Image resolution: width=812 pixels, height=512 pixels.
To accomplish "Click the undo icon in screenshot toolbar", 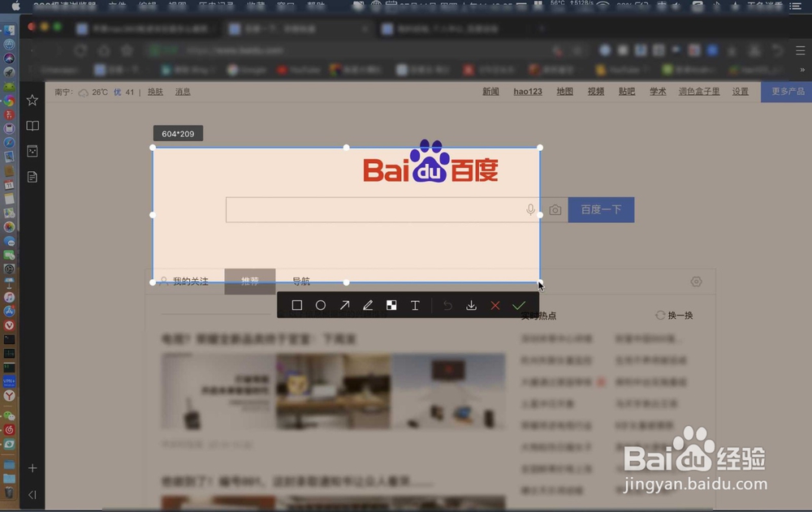I will point(447,306).
